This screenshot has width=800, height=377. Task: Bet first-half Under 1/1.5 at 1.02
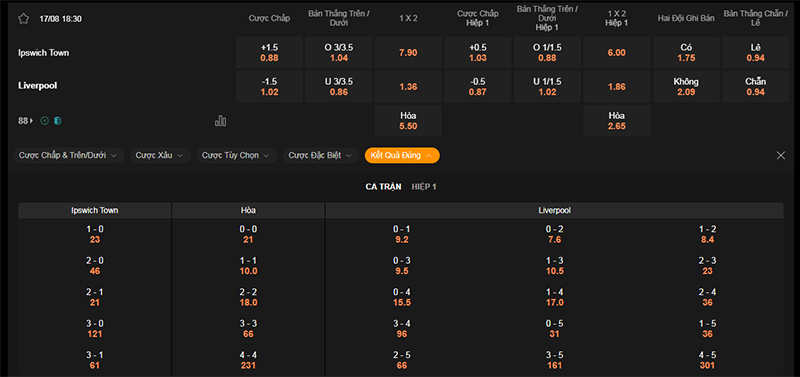pyautogui.click(x=547, y=87)
